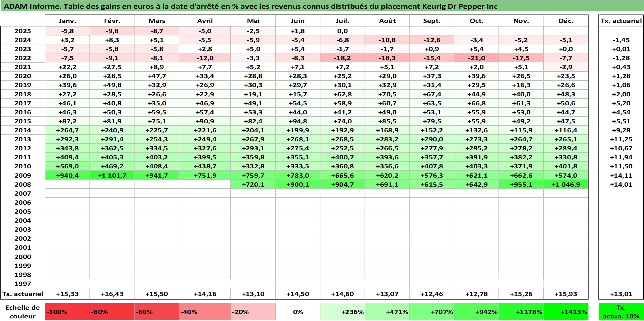Select the +264,7 cell in January 2014
This screenshot has height=321, width=644.
[67, 130]
